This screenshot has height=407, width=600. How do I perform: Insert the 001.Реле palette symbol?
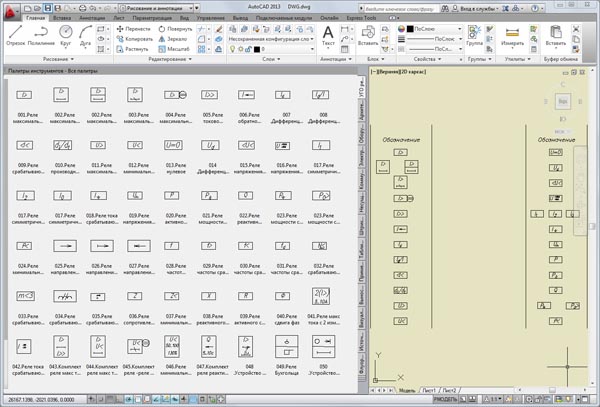coord(28,96)
